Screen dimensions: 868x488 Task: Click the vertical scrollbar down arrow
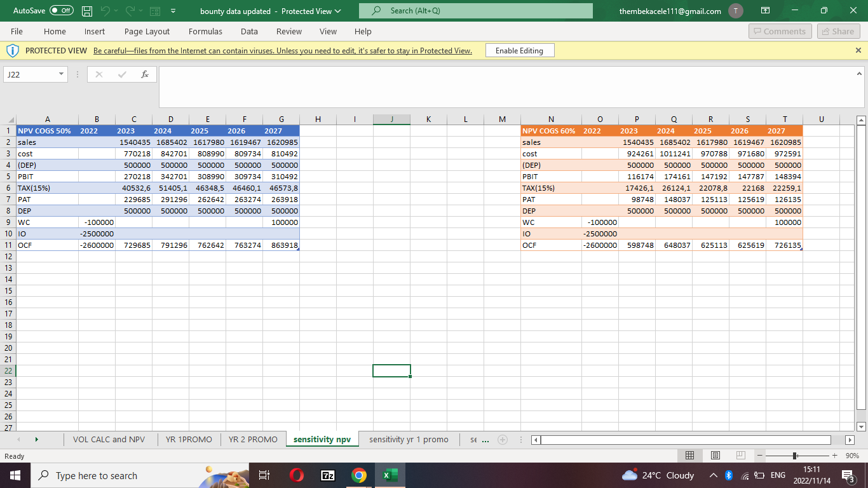coord(861,426)
